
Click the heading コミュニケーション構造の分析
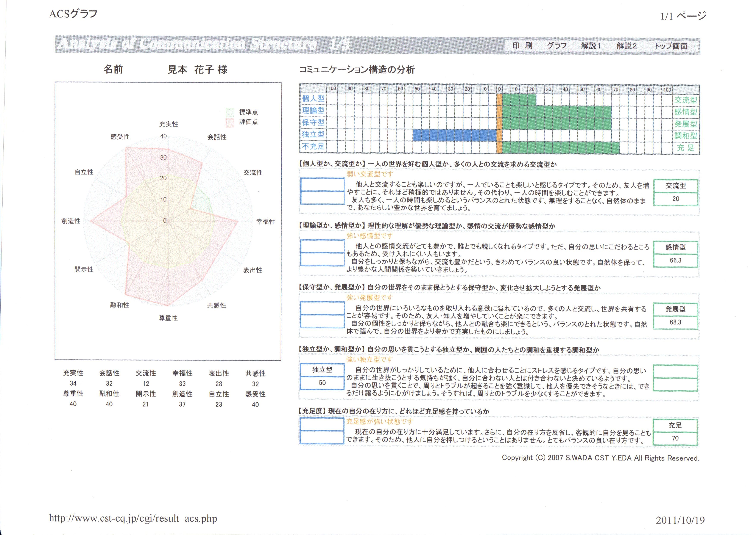pos(357,70)
